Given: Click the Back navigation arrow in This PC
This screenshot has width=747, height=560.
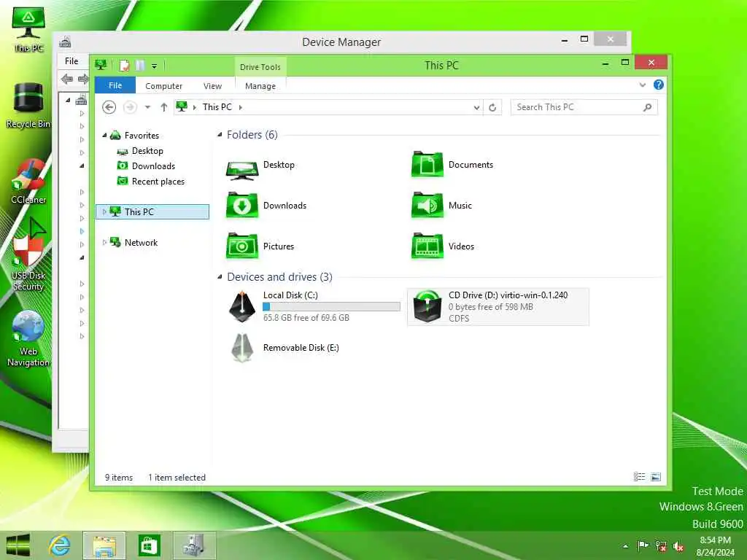Looking at the screenshot, I should pyautogui.click(x=109, y=107).
